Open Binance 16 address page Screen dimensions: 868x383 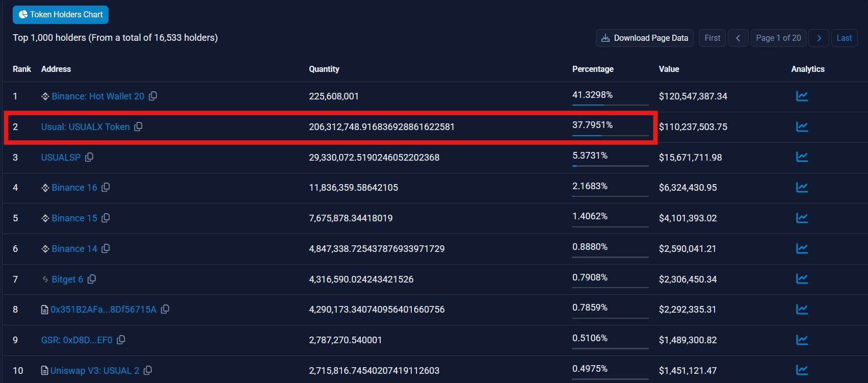tap(74, 188)
